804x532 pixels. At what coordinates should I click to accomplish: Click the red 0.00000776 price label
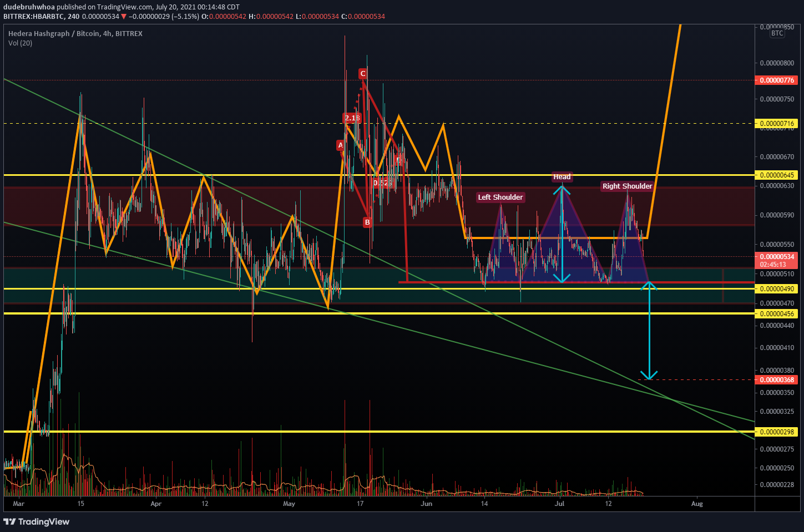click(777, 80)
